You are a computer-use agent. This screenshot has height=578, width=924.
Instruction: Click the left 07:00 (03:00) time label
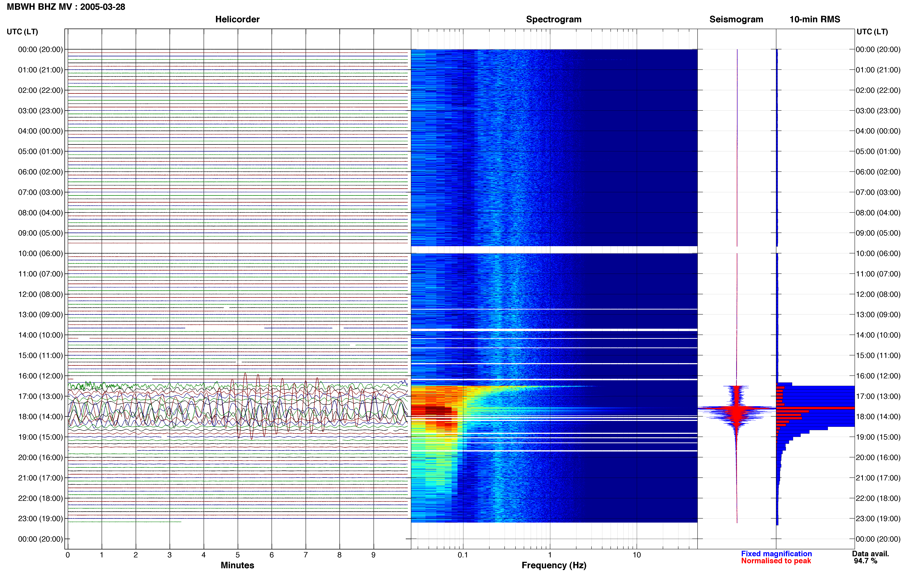tap(41, 192)
